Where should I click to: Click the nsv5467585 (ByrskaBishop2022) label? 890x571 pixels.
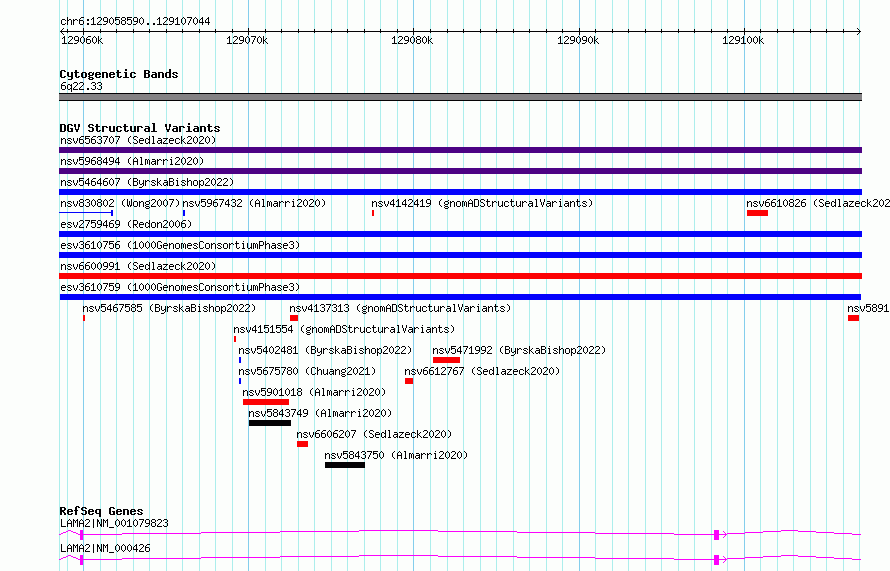[x=169, y=308]
